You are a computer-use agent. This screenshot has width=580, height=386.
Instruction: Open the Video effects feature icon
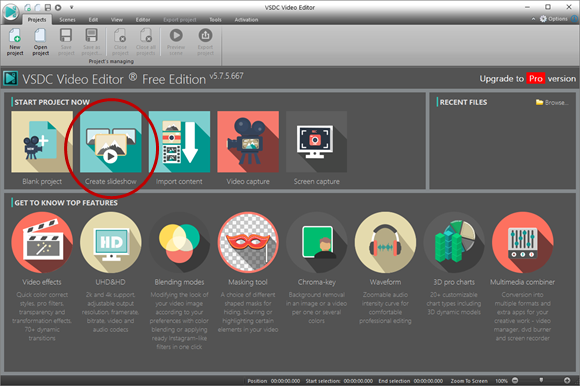tap(42, 243)
